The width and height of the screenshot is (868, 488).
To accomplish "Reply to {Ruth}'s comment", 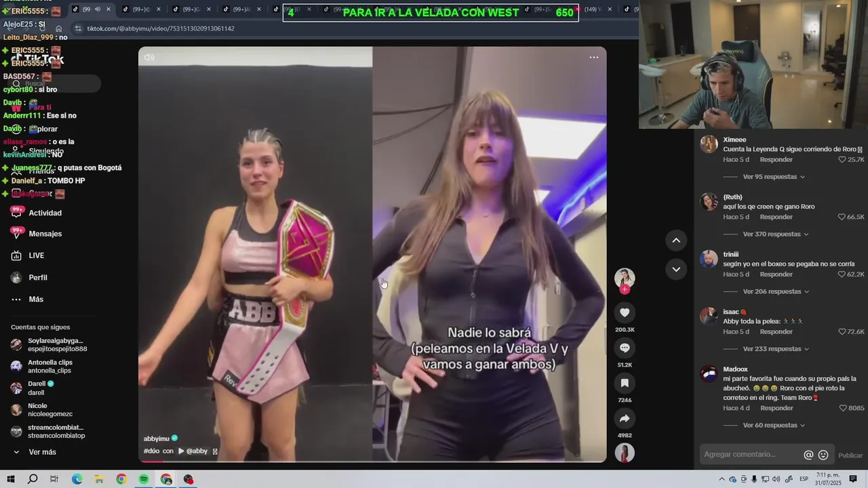I will pyautogui.click(x=776, y=217).
